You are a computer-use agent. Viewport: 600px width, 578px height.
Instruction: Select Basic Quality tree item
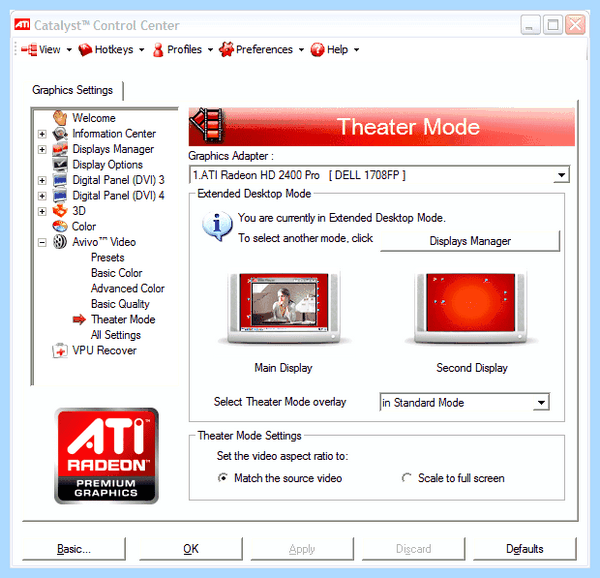120,304
